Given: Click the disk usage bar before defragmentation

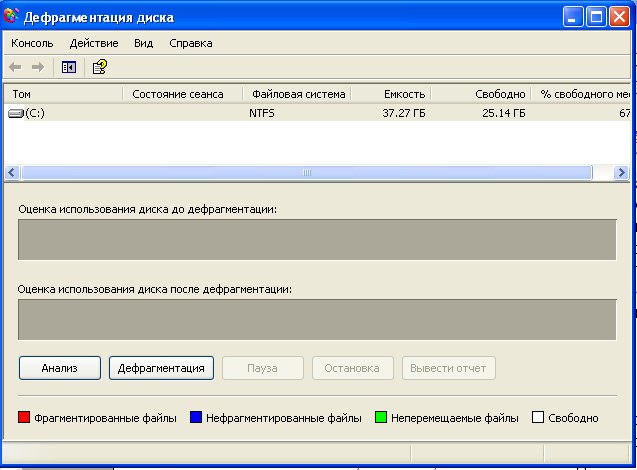Looking at the screenshot, I should pyautogui.click(x=317, y=240).
